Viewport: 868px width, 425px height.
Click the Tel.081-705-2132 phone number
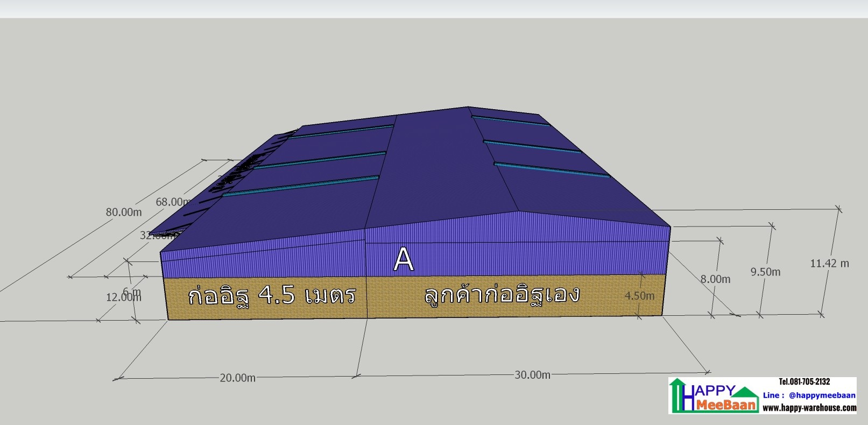pyautogui.click(x=805, y=382)
